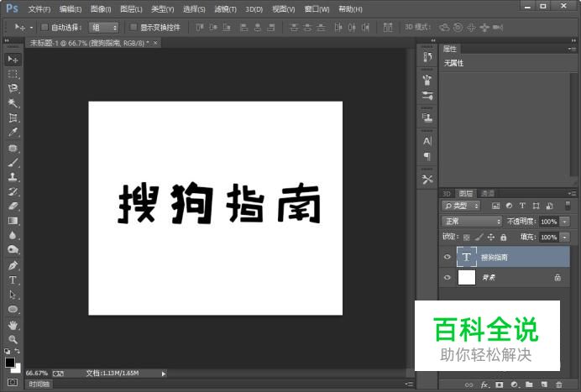
Task: Select the Dodge tool
Action: (x=13, y=249)
